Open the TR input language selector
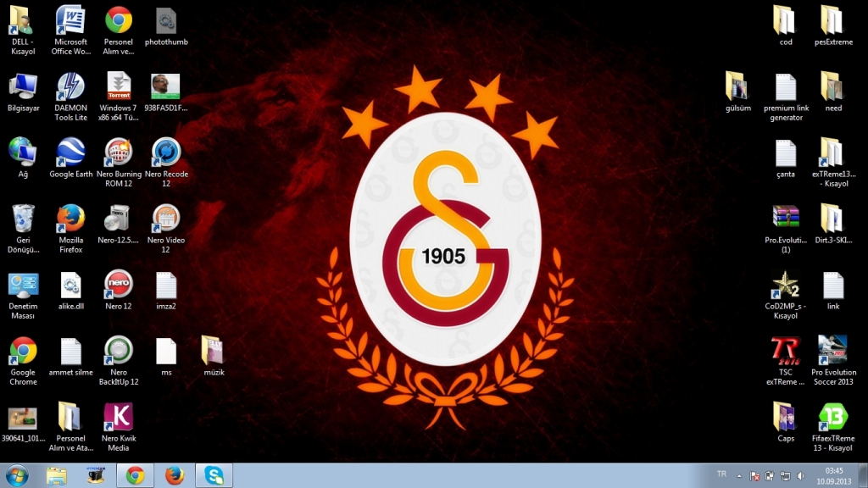The height and width of the screenshot is (488, 868). (721, 474)
